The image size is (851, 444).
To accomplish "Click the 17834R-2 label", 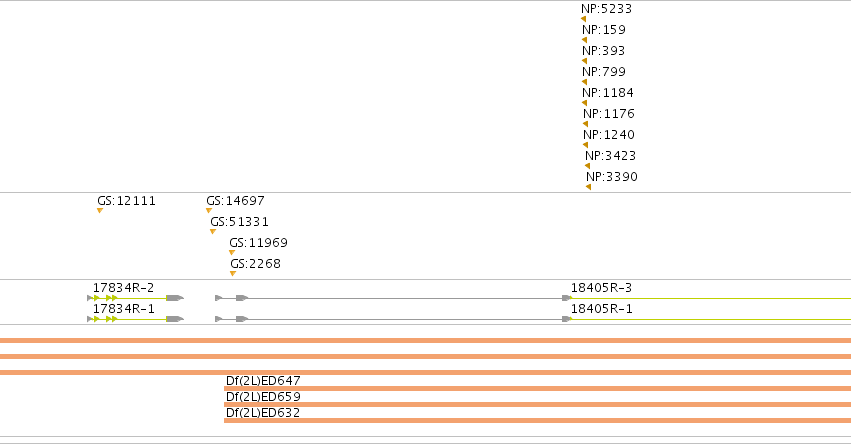I will coord(124,288).
